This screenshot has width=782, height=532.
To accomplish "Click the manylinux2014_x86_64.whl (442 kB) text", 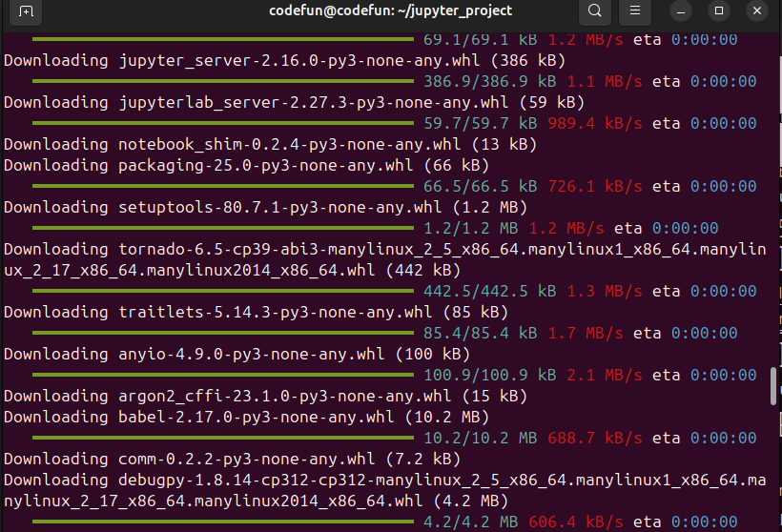I will pos(303,270).
